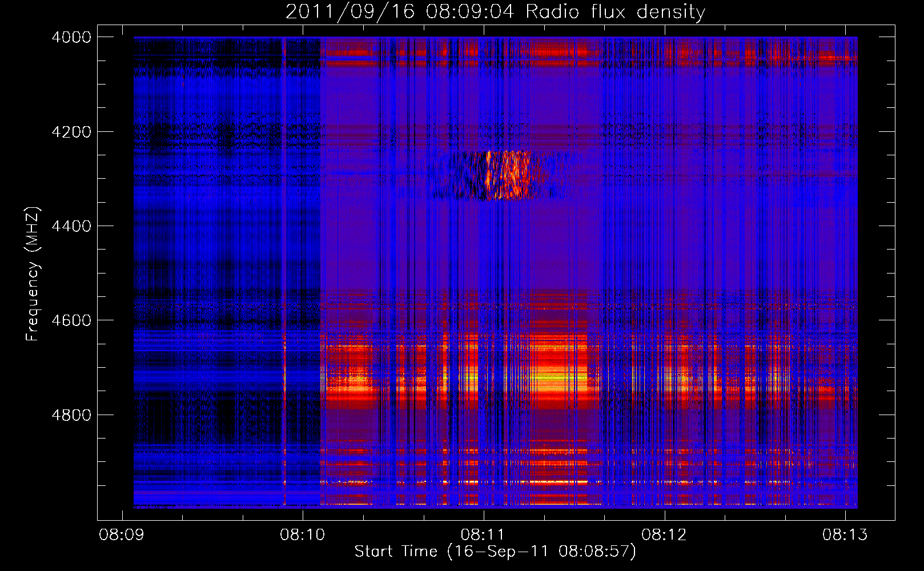This screenshot has height=571, width=924.
Task: Click the 'Start Time (16-Sep-11 08:08:57)' label
Action: 495,552
